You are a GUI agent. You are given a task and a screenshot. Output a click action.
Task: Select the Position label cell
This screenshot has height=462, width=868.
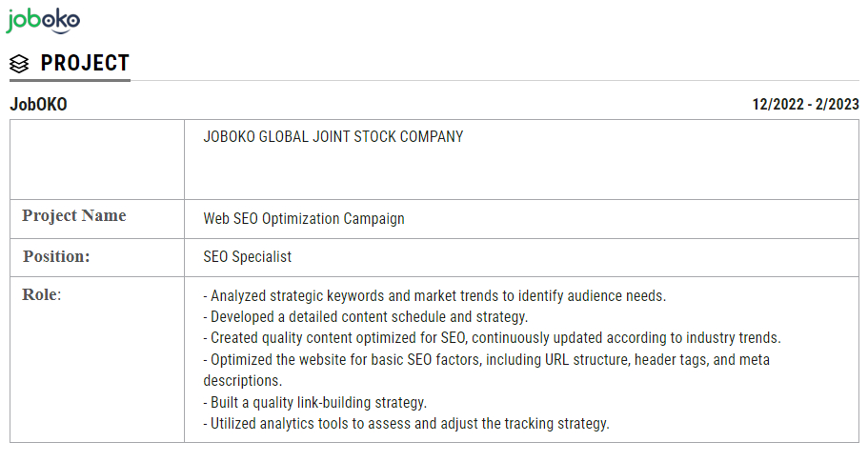pyautogui.click(x=56, y=256)
